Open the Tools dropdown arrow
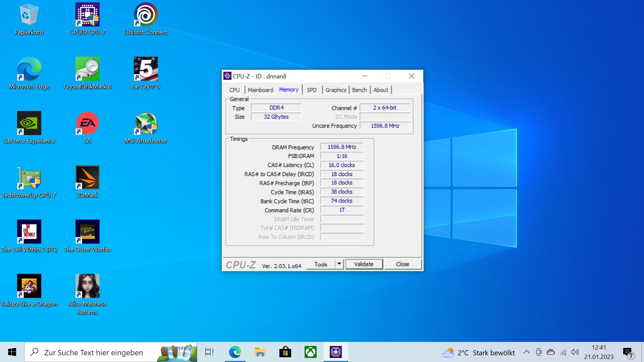This screenshot has height=362, width=644. pyautogui.click(x=339, y=264)
